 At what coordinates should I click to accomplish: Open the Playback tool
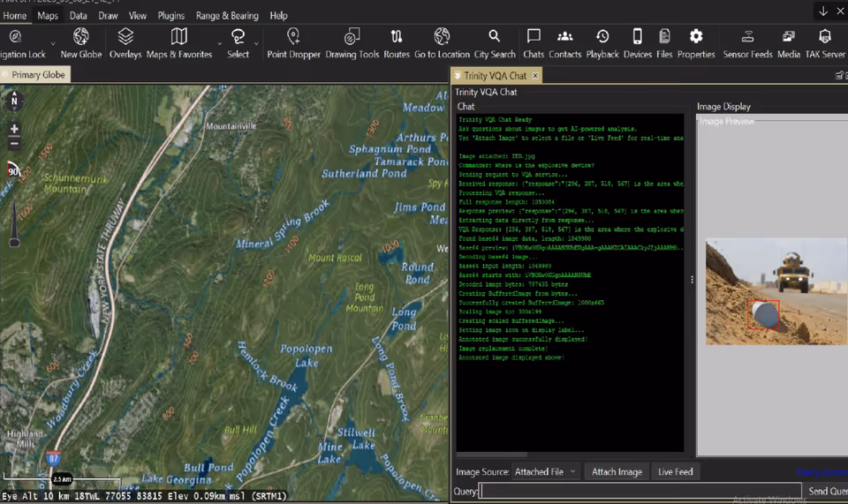tap(602, 43)
